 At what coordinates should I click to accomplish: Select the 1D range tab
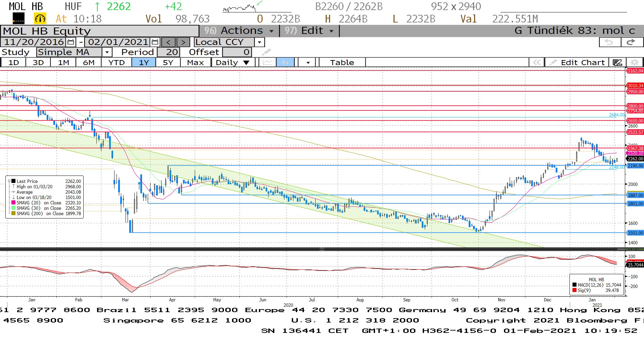tap(13, 62)
